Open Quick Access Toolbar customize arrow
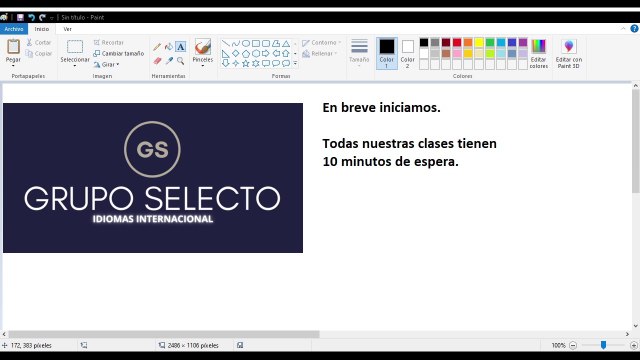640x360 pixels. coord(52,18)
